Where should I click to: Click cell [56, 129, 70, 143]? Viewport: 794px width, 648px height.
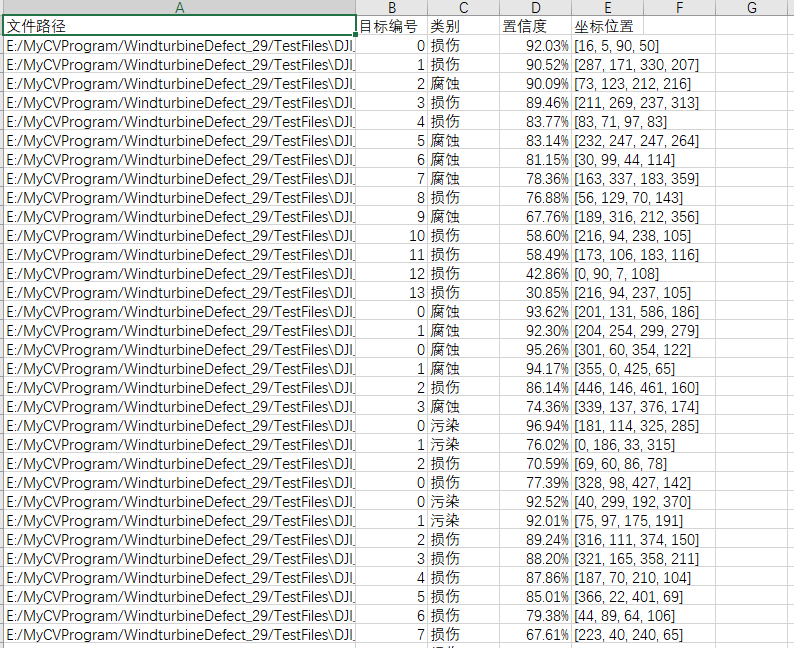point(608,197)
